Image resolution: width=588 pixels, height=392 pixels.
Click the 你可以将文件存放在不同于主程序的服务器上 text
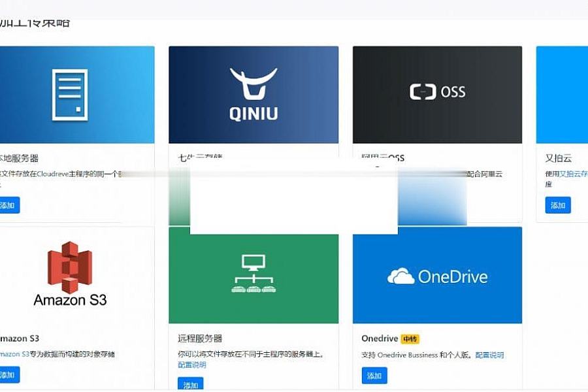pos(251,353)
